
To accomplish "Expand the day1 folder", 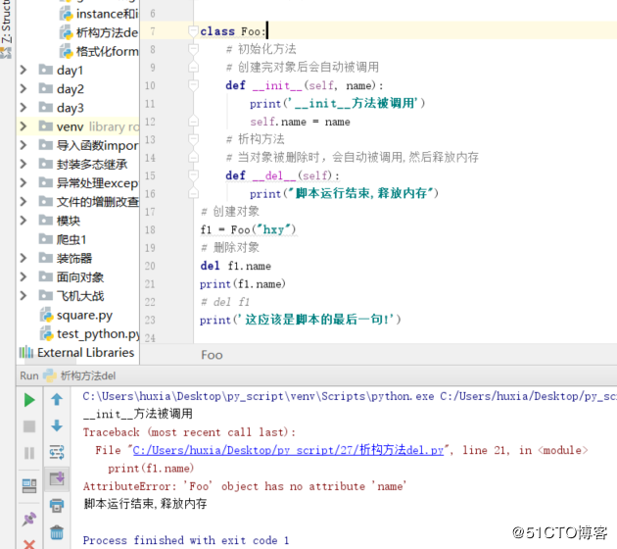I will (24, 70).
